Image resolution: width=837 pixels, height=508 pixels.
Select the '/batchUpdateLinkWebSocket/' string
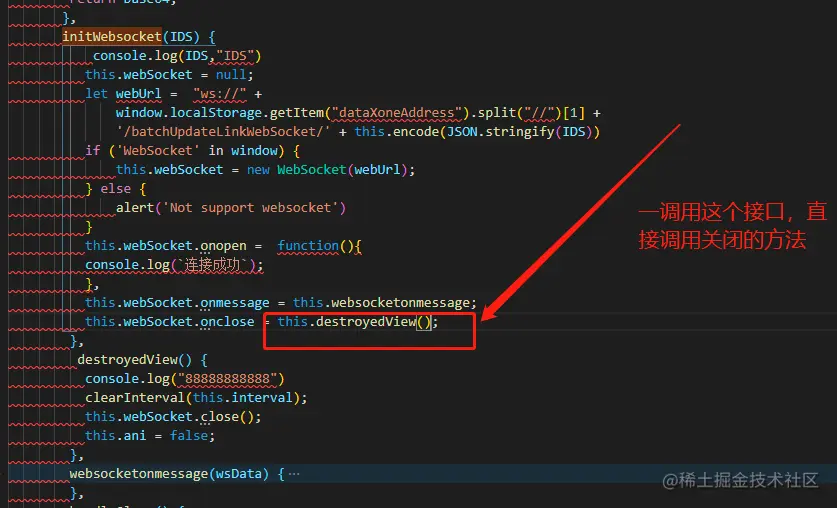point(223,132)
